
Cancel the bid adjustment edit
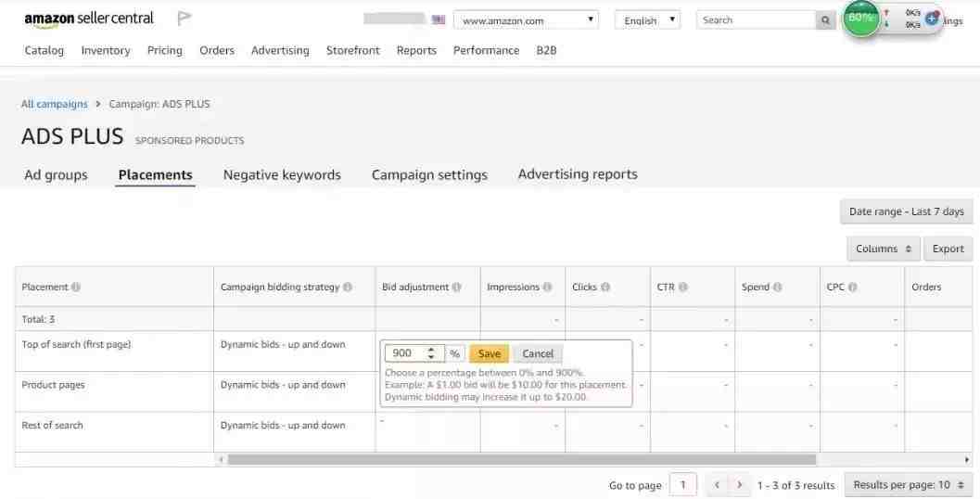[538, 353]
